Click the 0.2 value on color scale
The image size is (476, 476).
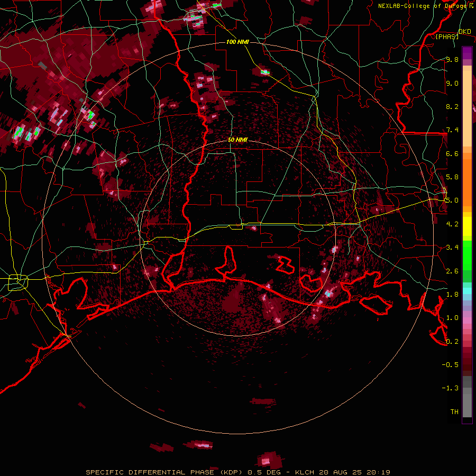click(452, 341)
